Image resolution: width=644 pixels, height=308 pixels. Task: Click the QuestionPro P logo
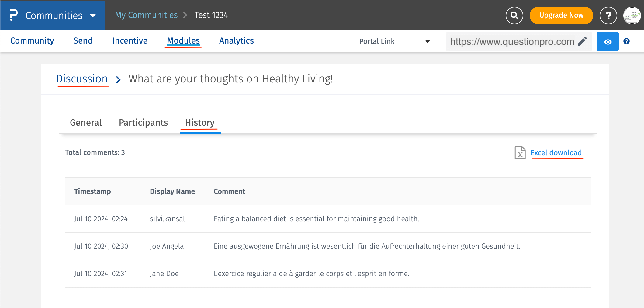click(x=14, y=15)
